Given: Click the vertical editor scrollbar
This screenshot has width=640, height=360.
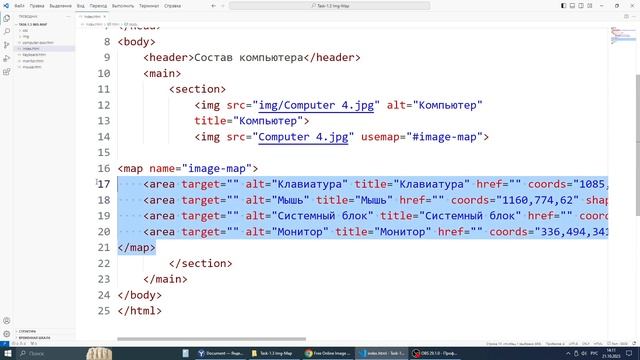Looking at the screenshot, I should coord(638,145).
